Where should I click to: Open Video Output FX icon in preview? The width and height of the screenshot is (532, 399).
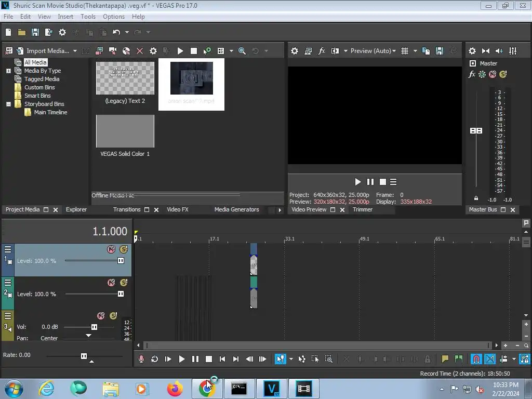click(x=322, y=51)
